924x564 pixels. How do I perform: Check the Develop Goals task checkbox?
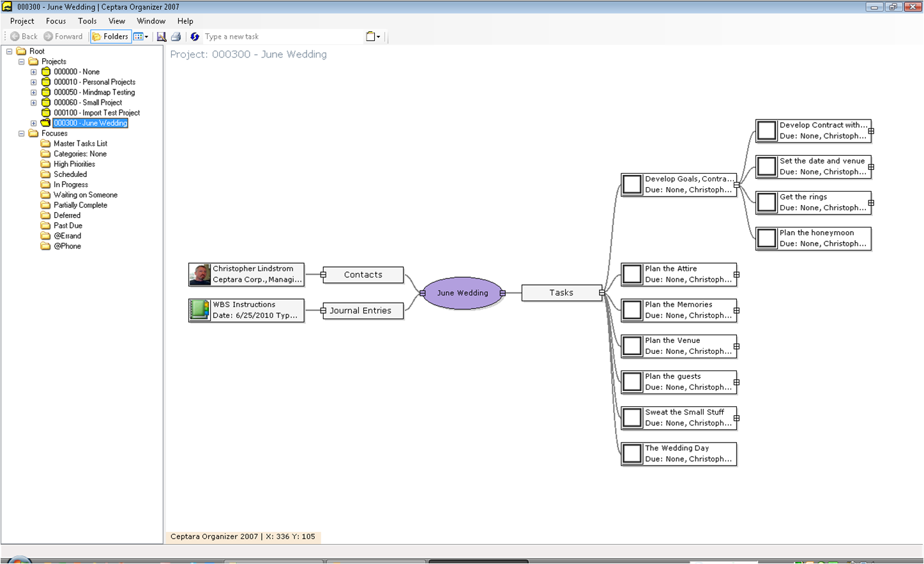pyautogui.click(x=632, y=185)
